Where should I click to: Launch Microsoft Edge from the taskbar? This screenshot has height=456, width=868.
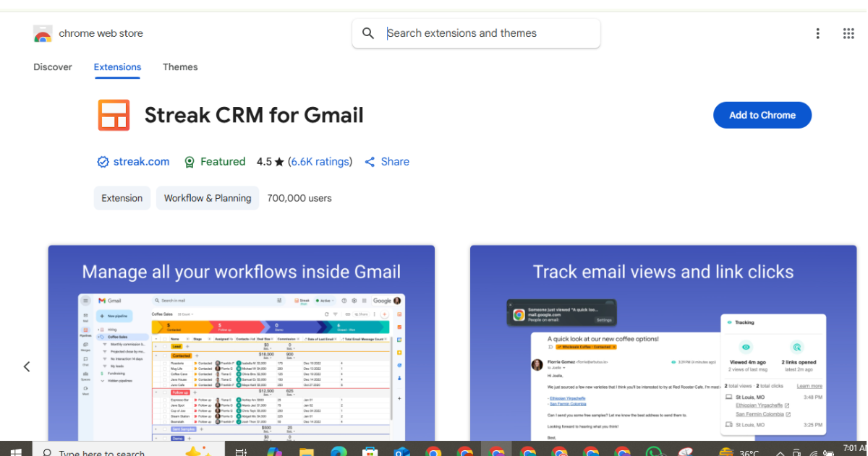[x=339, y=452]
